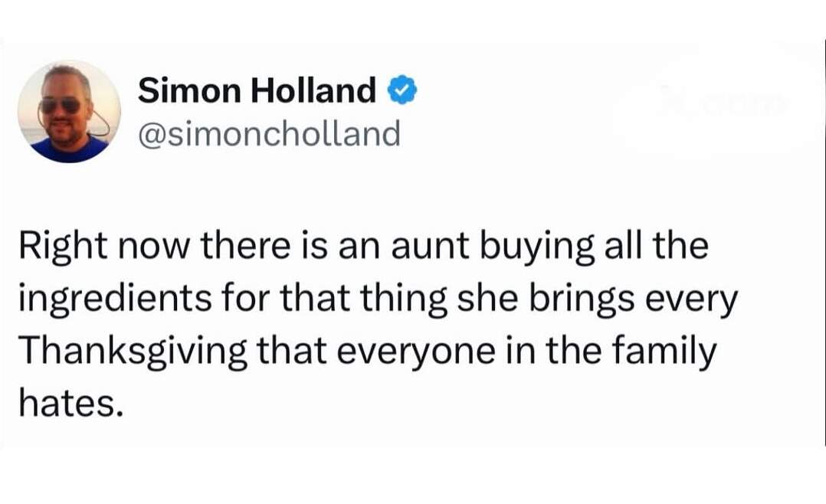Open the @simoncholland handle link
This screenshot has height=504, width=826.
coord(269,134)
